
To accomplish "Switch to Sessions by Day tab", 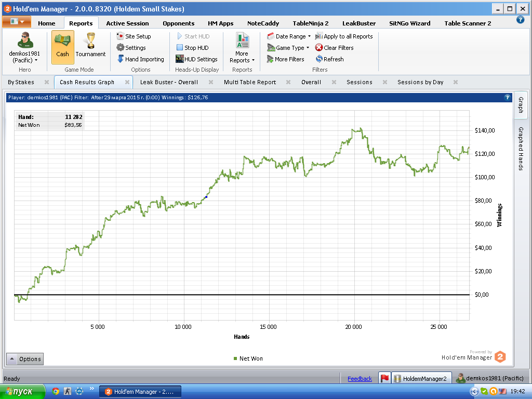I will tap(420, 82).
